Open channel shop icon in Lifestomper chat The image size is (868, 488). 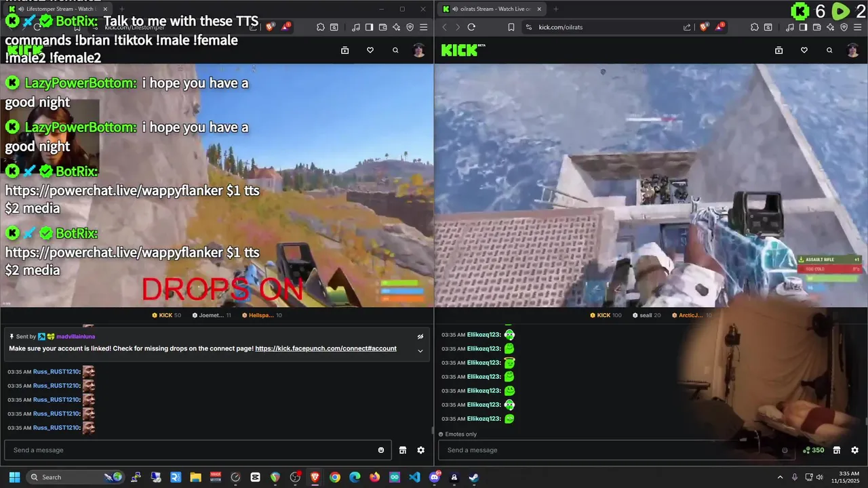[x=403, y=450]
